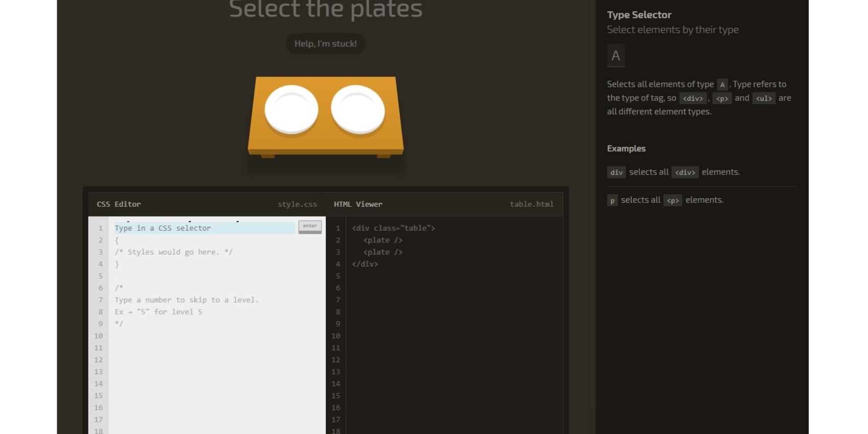
Task: Click the "div" example code tag
Action: 616,172
